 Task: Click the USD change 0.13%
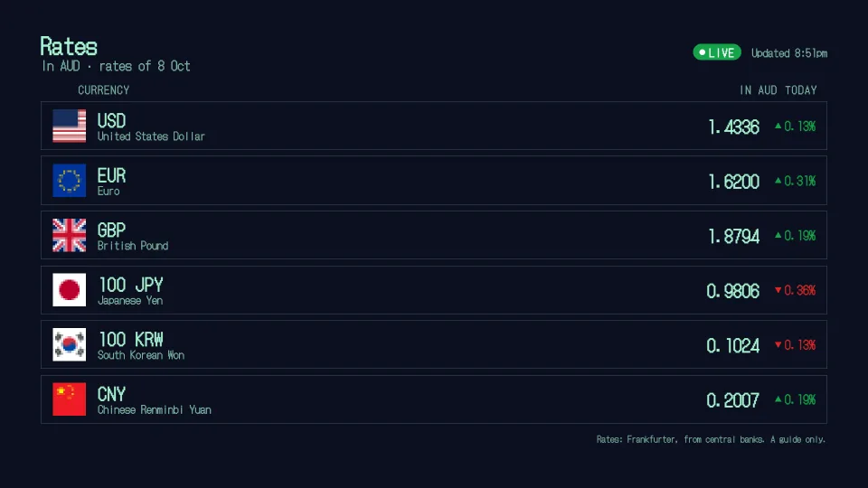800,127
